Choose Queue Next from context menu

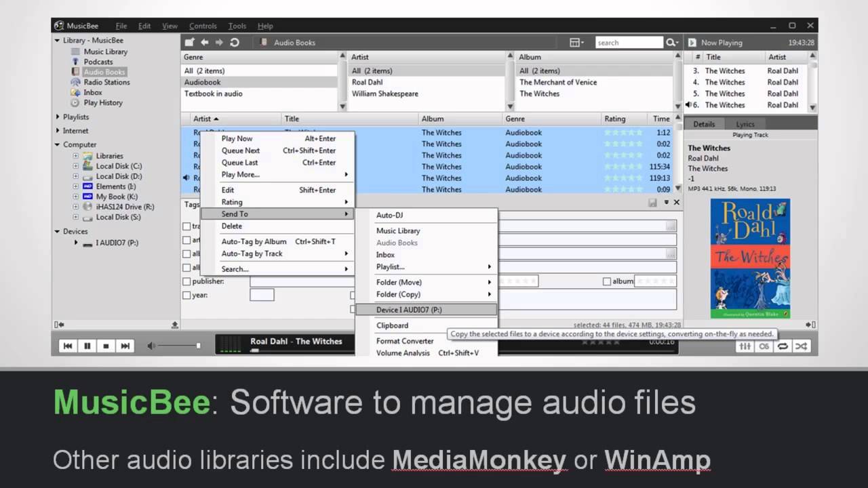[279, 150]
